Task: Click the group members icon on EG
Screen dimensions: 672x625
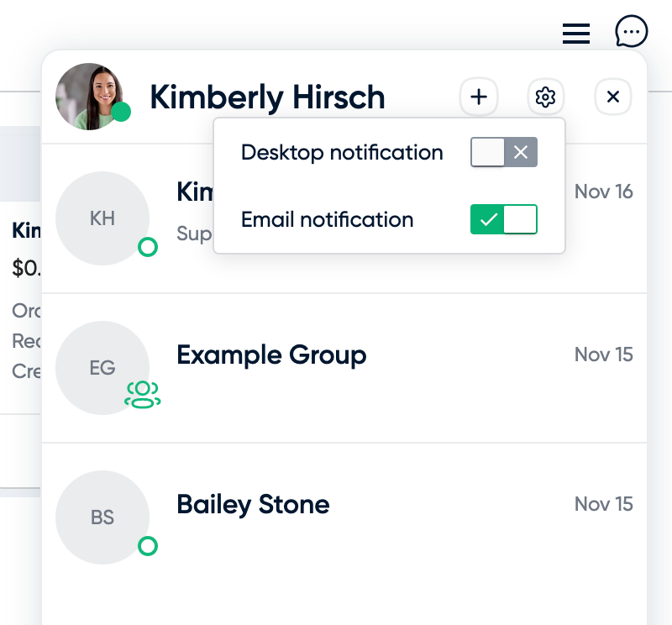Action: click(x=143, y=394)
